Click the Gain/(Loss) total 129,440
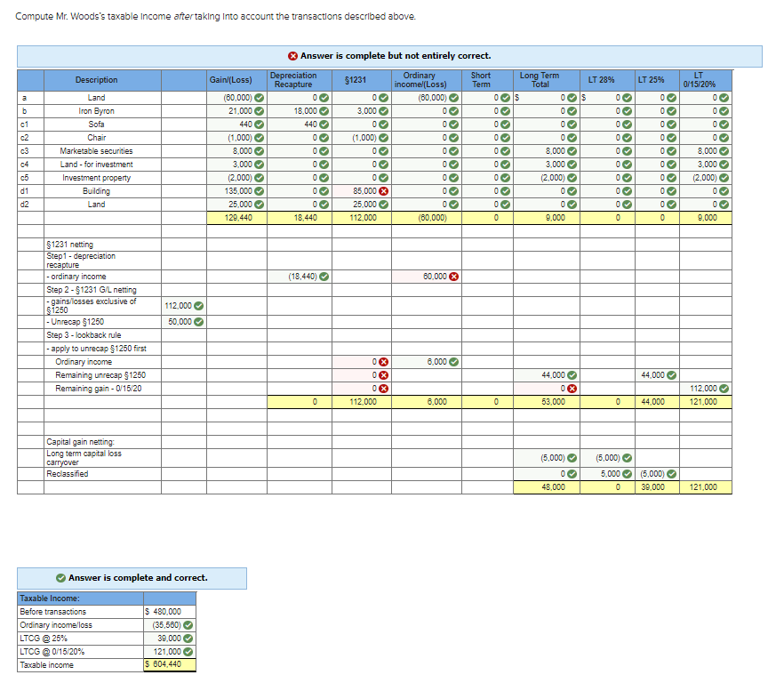The width and height of the screenshot is (784, 699). (x=237, y=218)
